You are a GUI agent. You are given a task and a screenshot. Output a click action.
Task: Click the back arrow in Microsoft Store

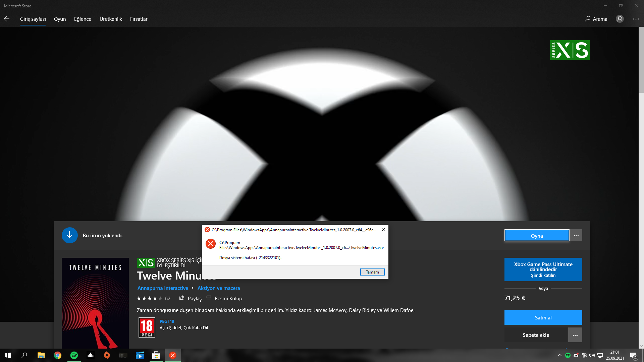point(7,19)
